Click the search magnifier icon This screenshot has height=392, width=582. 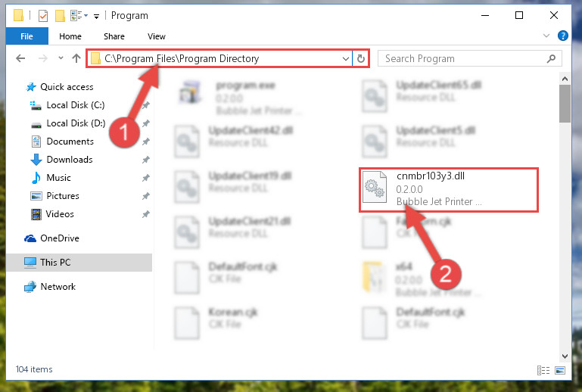pyautogui.click(x=551, y=58)
